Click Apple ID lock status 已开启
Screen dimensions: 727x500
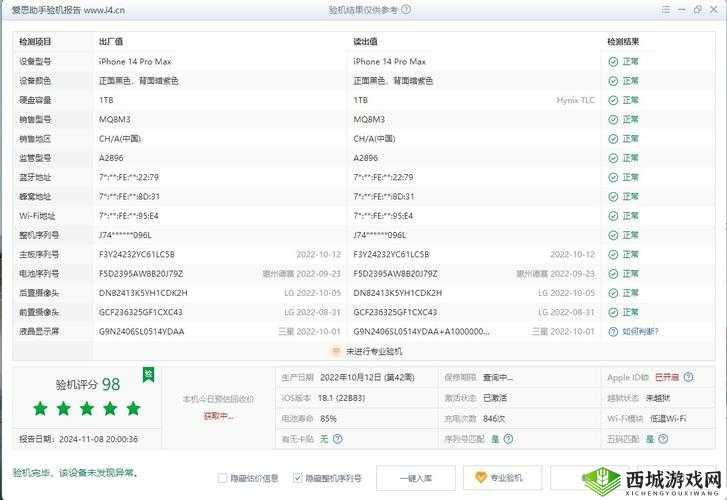point(667,378)
